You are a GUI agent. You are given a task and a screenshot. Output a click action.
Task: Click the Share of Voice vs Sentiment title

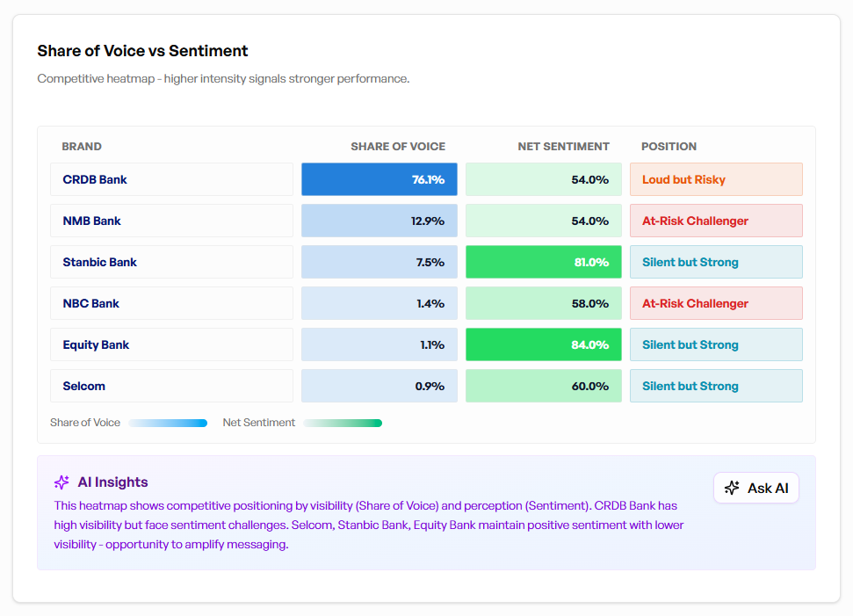[142, 51]
